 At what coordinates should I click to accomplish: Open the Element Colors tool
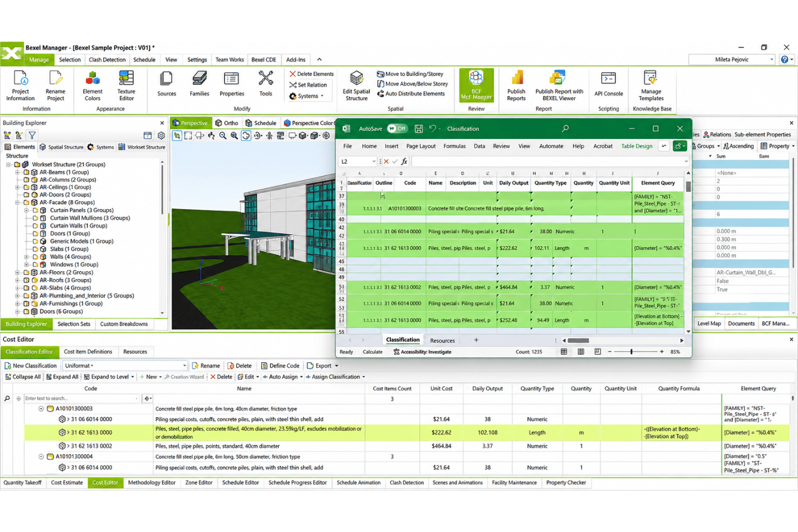point(92,86)
